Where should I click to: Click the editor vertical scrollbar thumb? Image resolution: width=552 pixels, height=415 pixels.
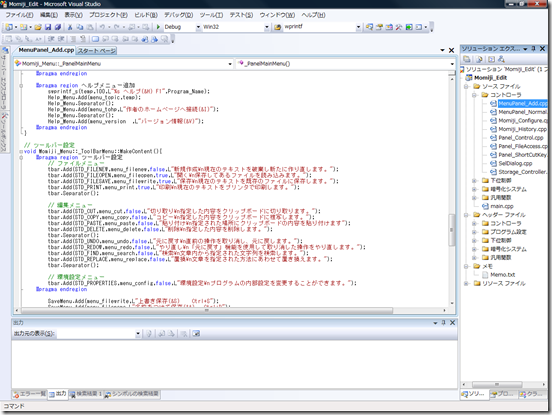click(452, 230)
